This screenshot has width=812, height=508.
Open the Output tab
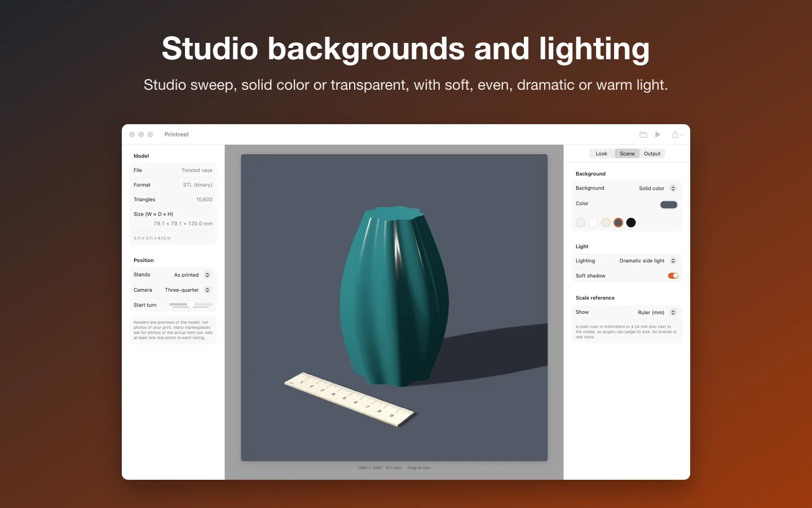[x=652, y=154]
